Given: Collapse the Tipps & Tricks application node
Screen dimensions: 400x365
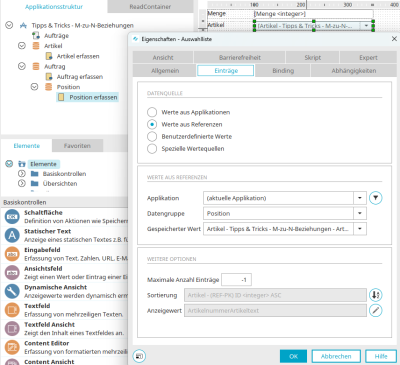Looking at the screenshot, I should [x=9, y=25].
